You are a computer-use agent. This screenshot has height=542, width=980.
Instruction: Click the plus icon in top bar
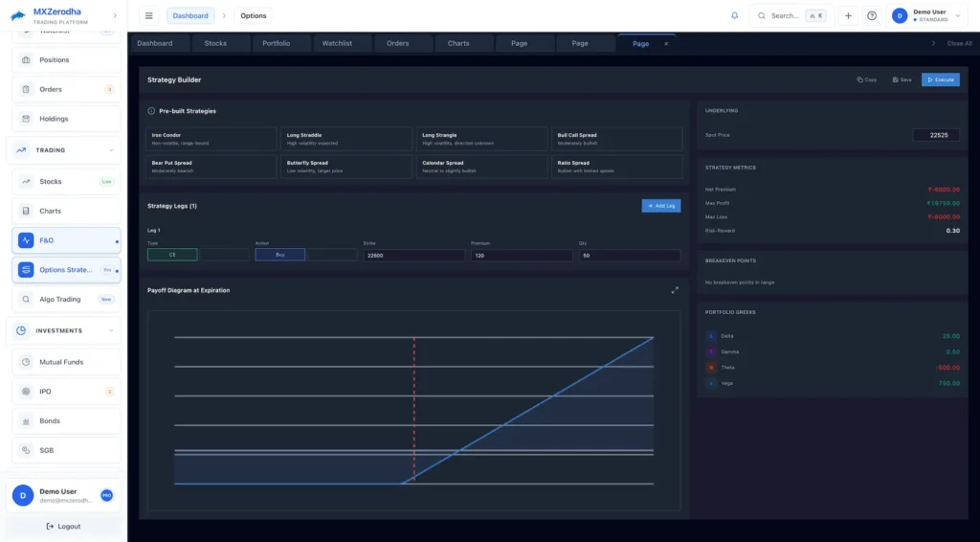[x=848, y=15]
